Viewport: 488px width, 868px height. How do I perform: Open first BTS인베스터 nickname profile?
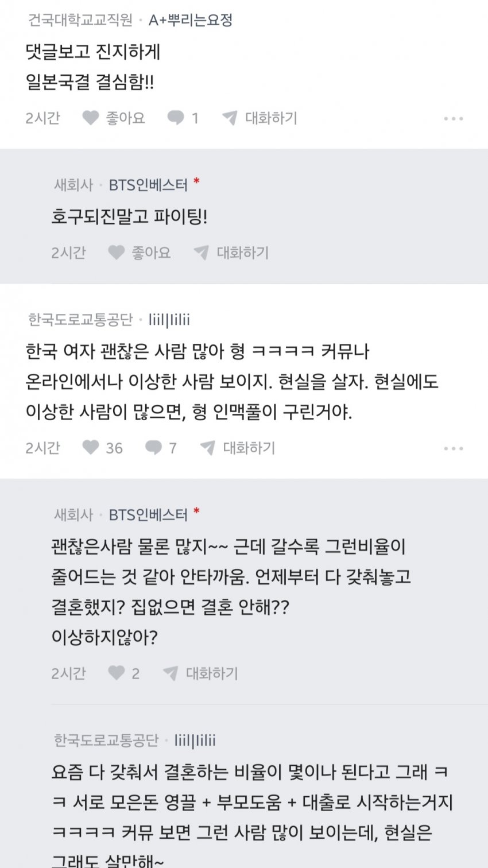148,185
